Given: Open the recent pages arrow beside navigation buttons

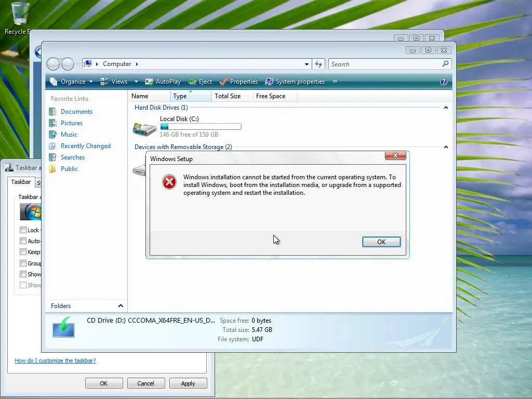Looking at the screenshot, I should click(x=78, y=64).
